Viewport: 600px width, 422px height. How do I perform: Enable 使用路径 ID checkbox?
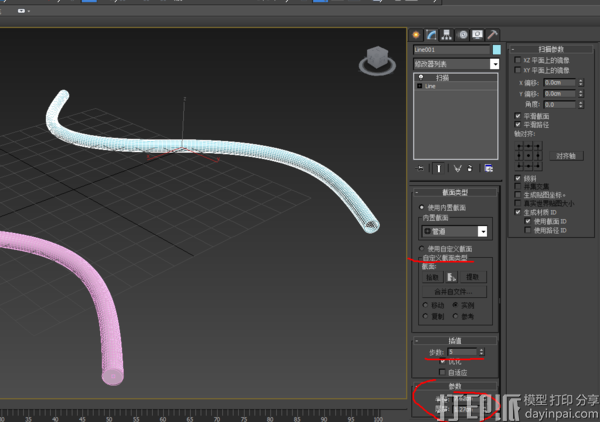528,230
